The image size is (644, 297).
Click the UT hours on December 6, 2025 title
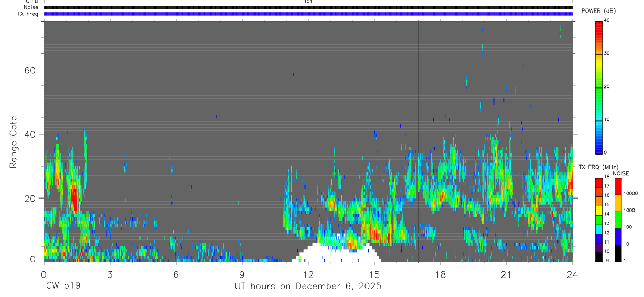(x=307, y=287)
